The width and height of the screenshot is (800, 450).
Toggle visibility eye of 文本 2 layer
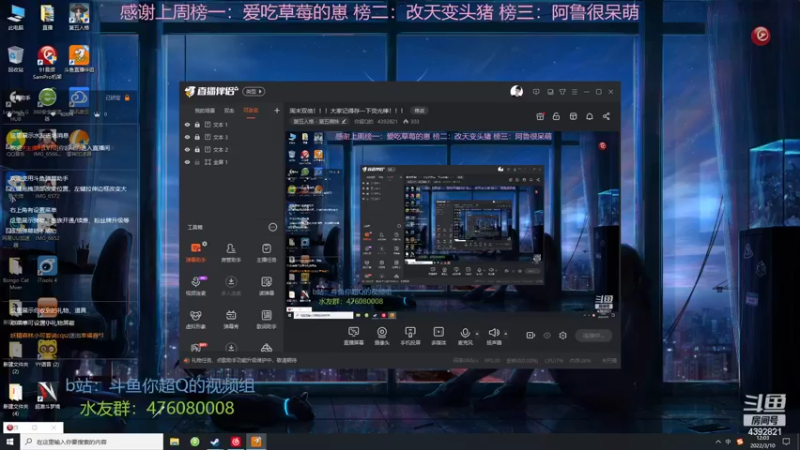[x=187, y=149]
